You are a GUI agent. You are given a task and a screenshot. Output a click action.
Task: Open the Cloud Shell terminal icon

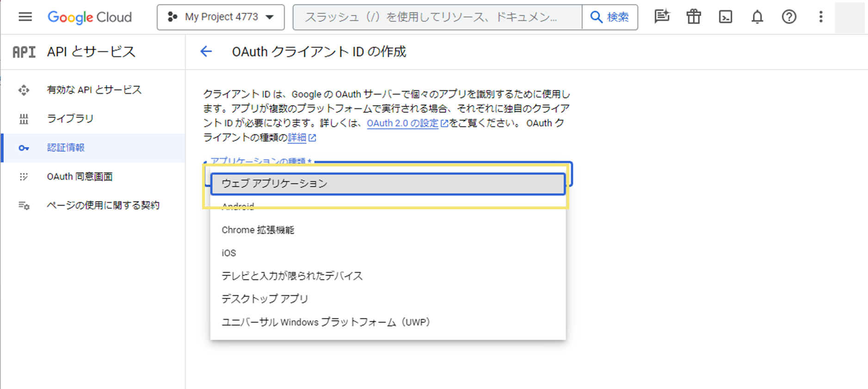coord(725,17)
